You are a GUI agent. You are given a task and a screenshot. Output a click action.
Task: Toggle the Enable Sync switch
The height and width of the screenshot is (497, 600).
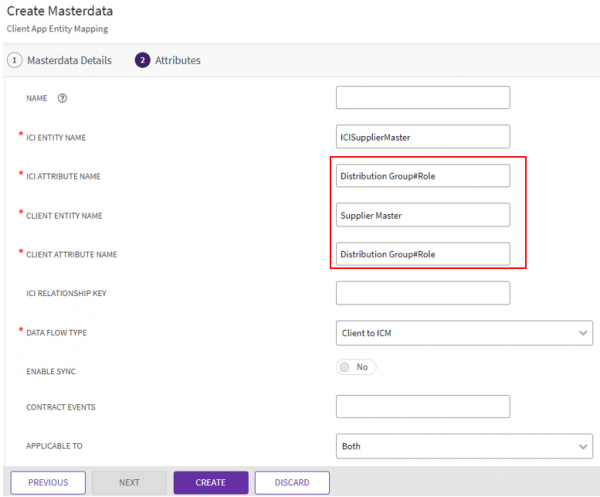click(356, 367)
